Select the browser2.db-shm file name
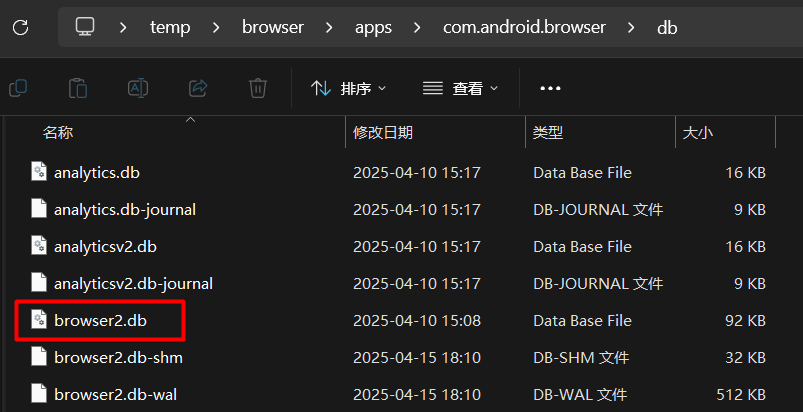Screen dimensions: 803x412 pos(118,358)
